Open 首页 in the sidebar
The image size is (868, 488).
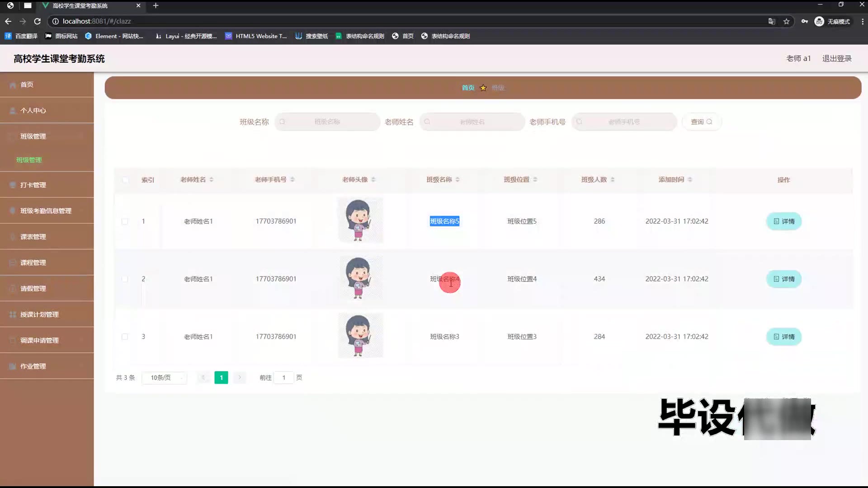click(x=47, y=84)
